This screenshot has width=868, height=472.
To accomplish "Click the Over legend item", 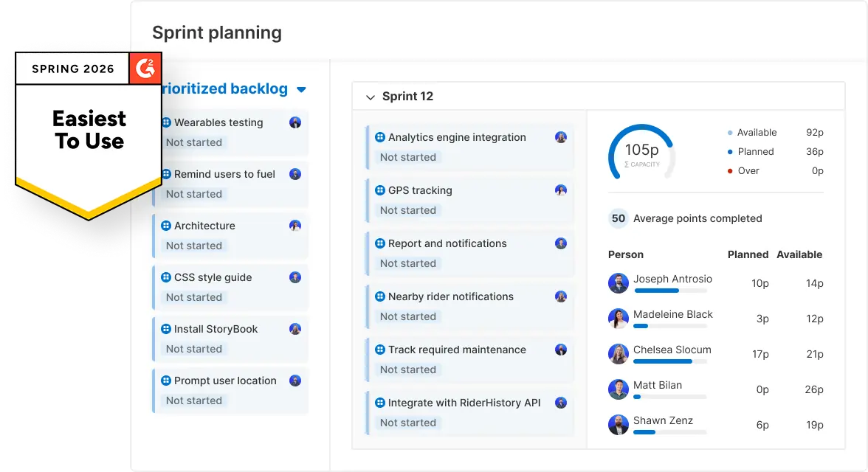I will [x=748, y=170].
